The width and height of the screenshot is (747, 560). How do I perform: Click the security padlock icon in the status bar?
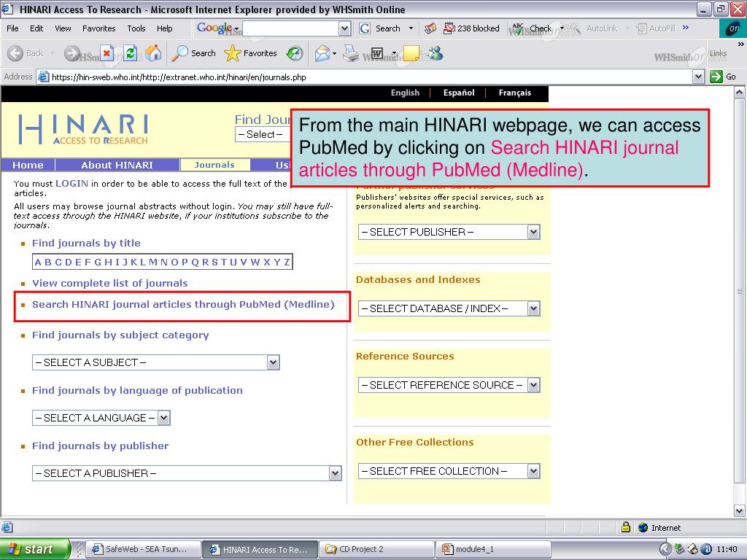626,527
